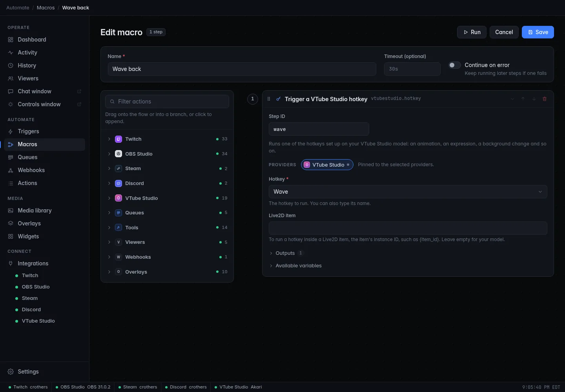Open Queues under Automate sidebar
565x392 pixels.
coord(44,157)
